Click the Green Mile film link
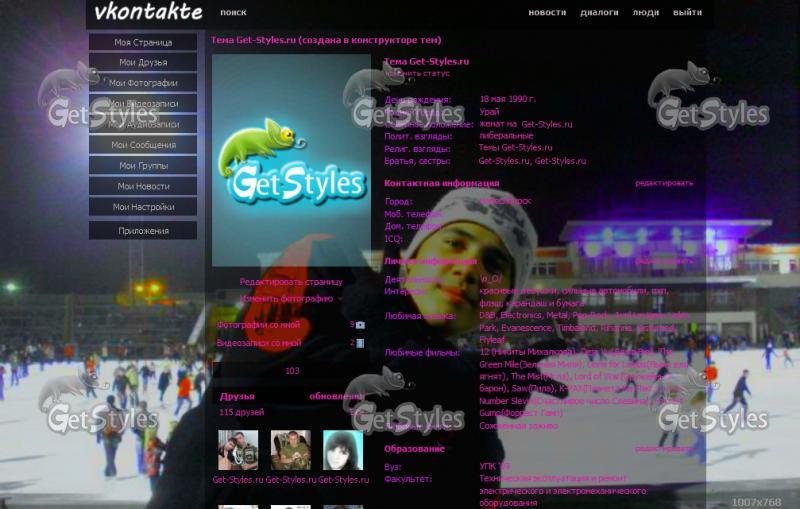Viewport: 800px width, 509px height. coord(531,364)
